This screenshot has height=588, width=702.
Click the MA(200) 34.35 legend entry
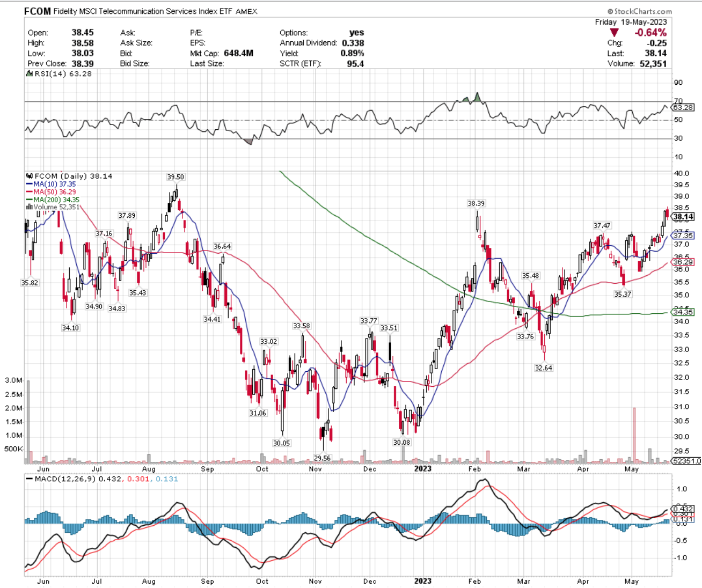pos(53,200)
